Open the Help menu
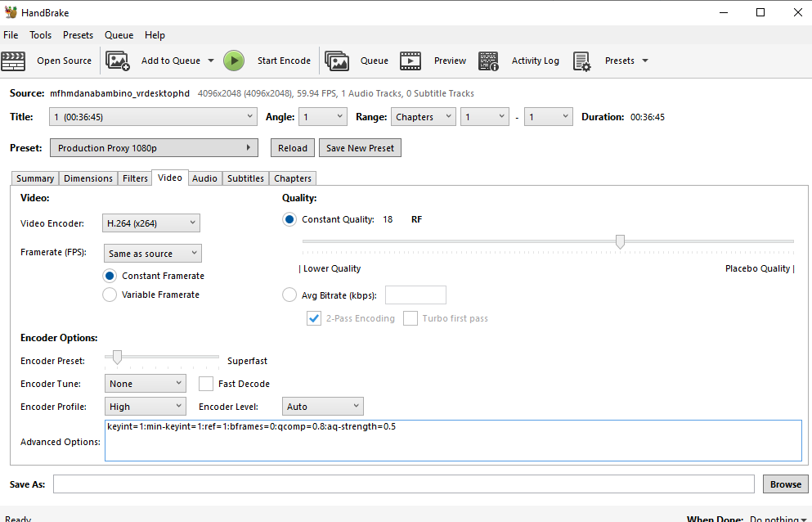This screenshot has width=812, height=522. tap(155, 34)
